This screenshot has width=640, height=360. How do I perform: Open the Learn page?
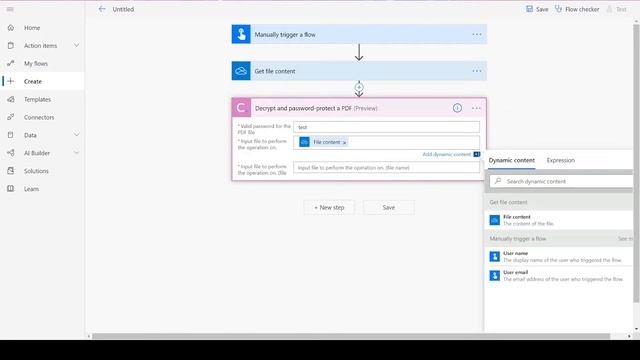31,189
